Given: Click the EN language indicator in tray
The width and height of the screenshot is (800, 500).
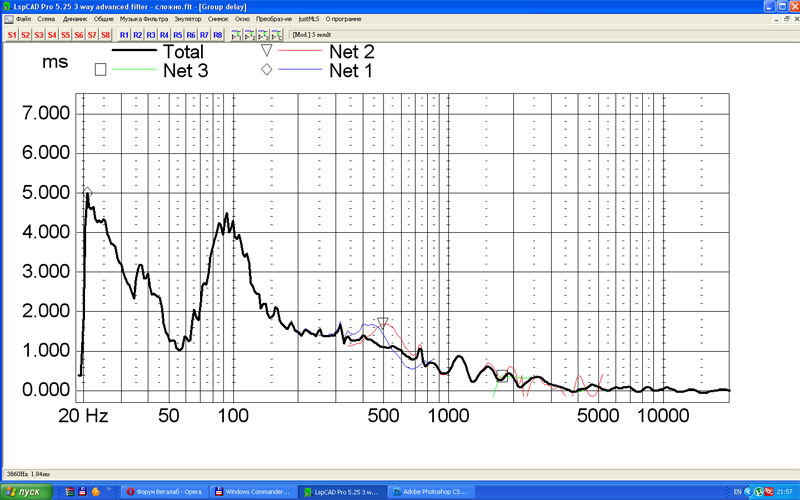Looking at the screenshot, I should [x=737, y=492].
